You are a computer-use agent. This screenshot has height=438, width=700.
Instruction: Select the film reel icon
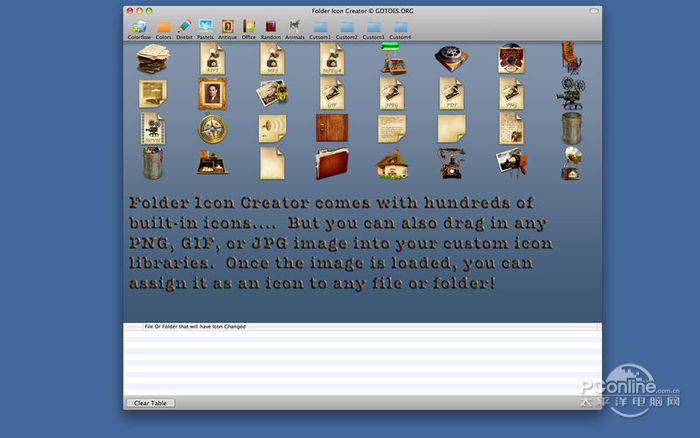(451, 58)
